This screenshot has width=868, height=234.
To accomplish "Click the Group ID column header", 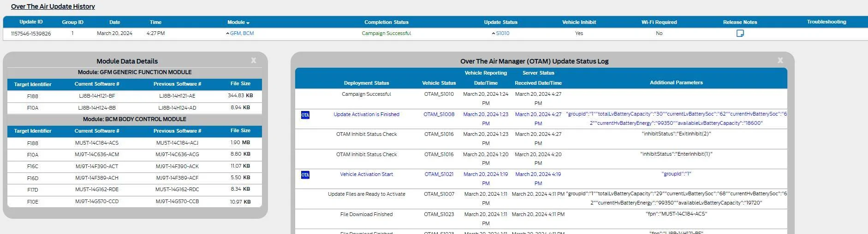I will point(73,22).
